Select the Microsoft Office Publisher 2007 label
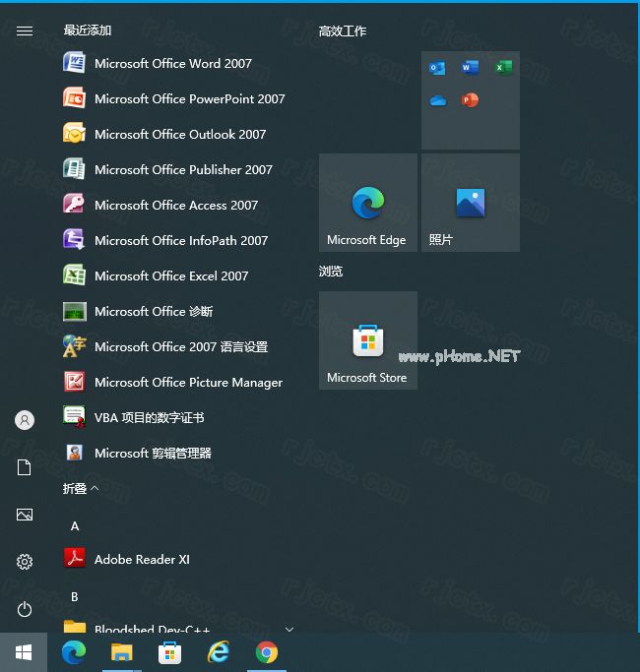The image size is (640, 672). coord(183,169)
